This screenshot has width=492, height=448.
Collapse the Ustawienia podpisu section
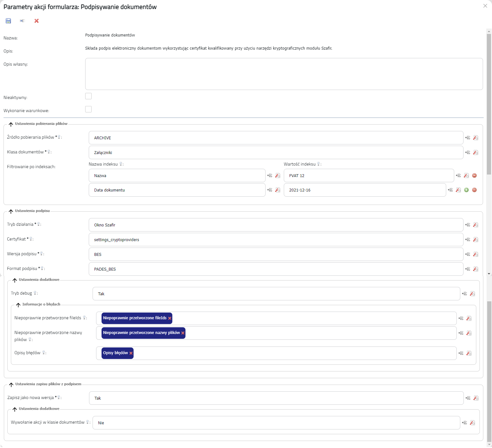pyautogui.click(x=11, y=211)
